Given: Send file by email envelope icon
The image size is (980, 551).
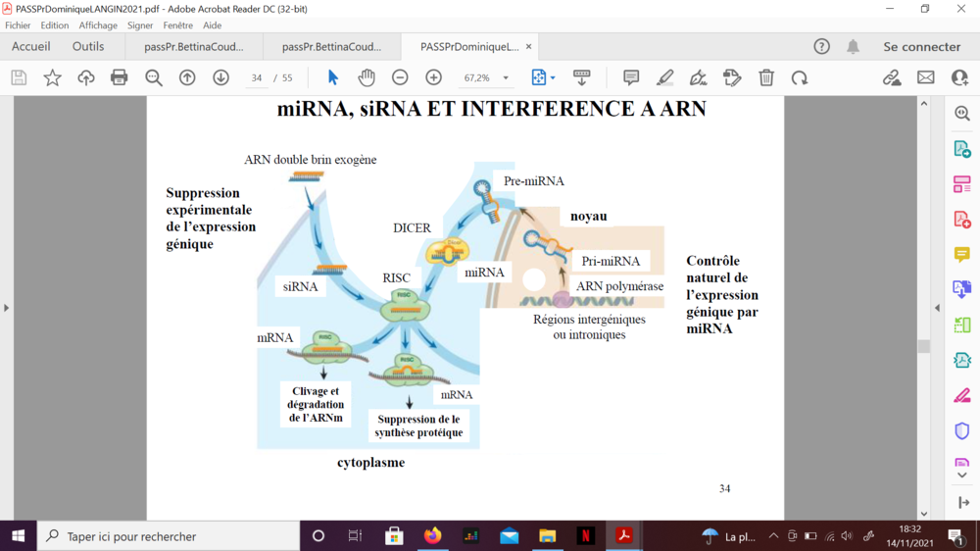Looking at the screenshot, I should point(925,77).
